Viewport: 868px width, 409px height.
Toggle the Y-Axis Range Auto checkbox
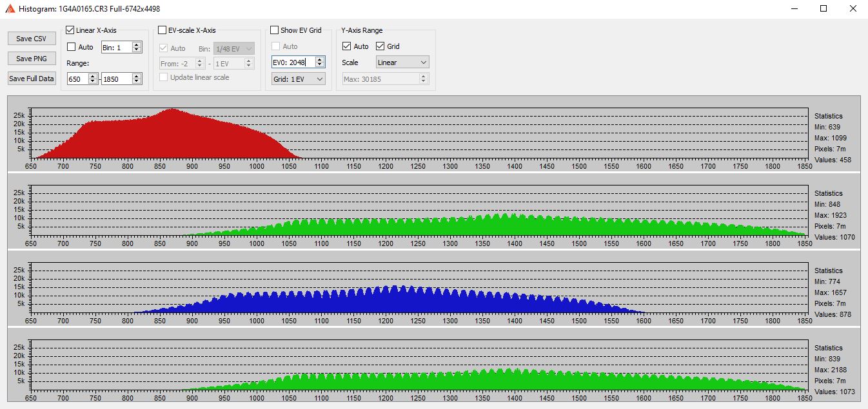click(347, 46)
